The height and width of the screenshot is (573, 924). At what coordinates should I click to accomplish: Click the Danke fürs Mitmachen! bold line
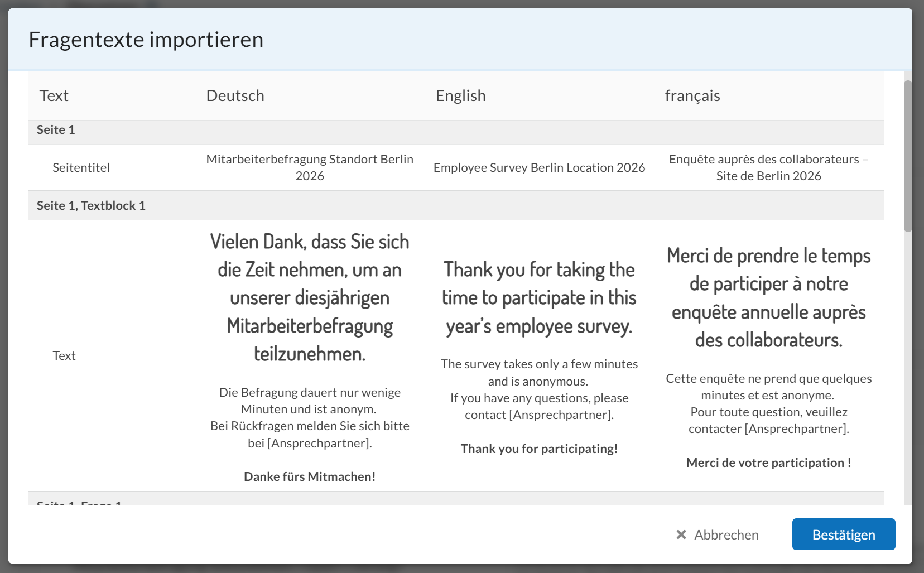(310, 476)
